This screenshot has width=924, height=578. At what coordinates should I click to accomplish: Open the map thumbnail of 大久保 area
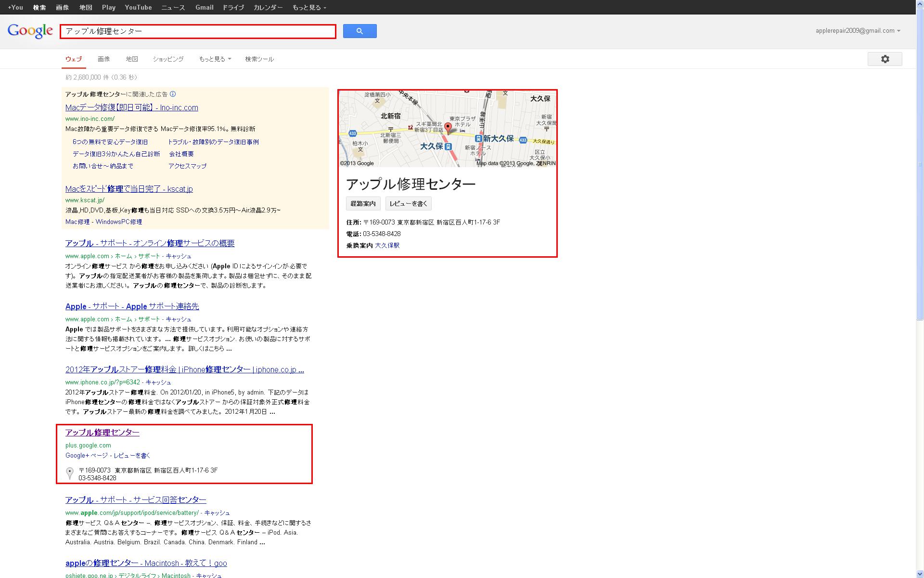[x=448, y=129]
